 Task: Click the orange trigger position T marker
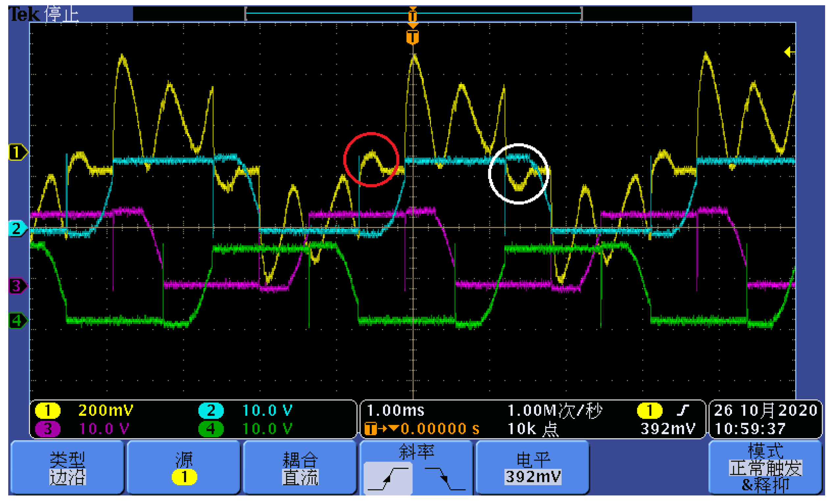413,37
